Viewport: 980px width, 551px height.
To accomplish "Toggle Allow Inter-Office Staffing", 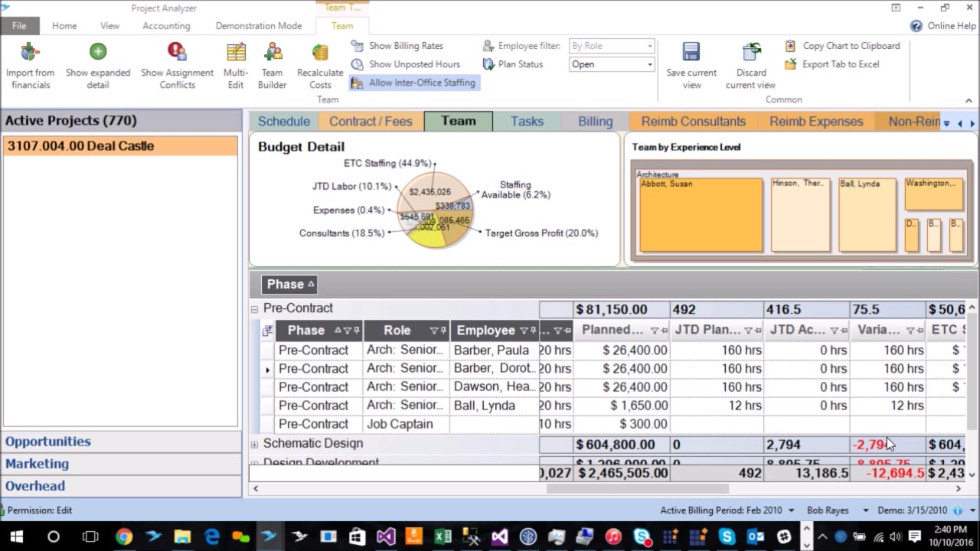I will (x=413, y=83).
